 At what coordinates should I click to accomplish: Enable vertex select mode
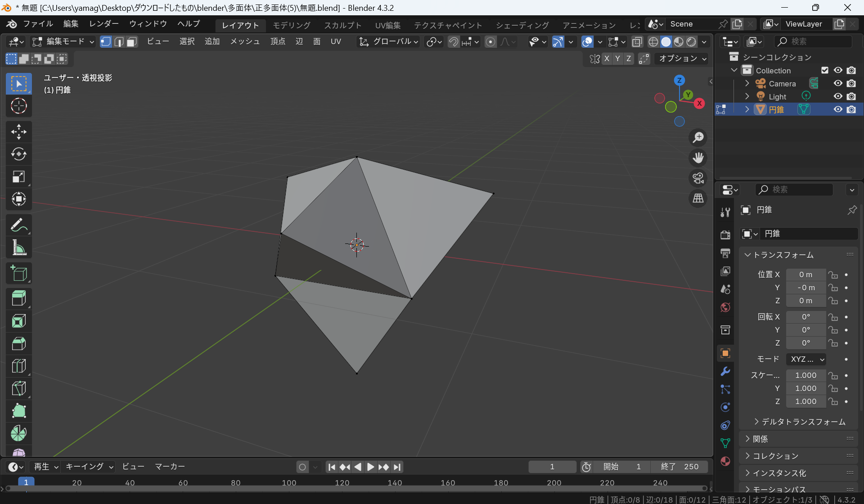(x=106, y=42)
